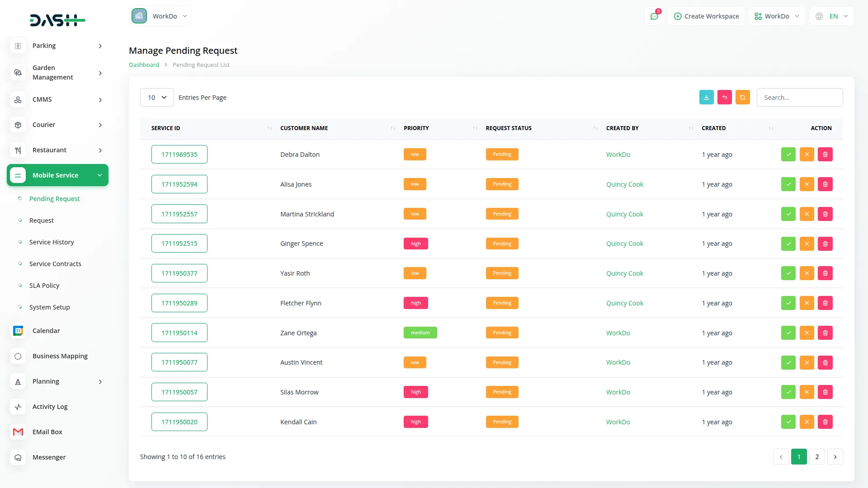The height and width of the screenshot is (488, 868).
Task: Open the entries per page dropdown
Action: [x=157, y=98]
